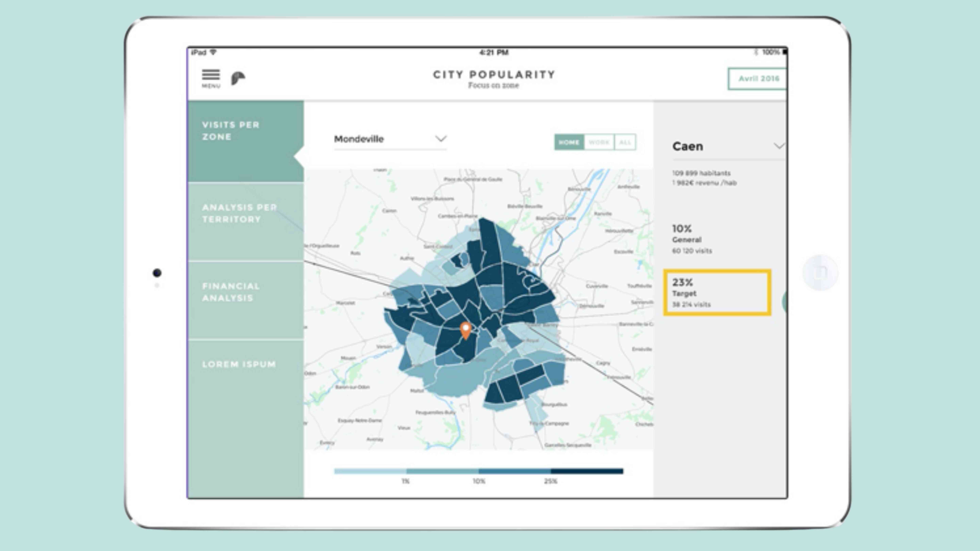980x551 pixels.
Task: Select the ALL filter toggle
Action: [625, 142]
